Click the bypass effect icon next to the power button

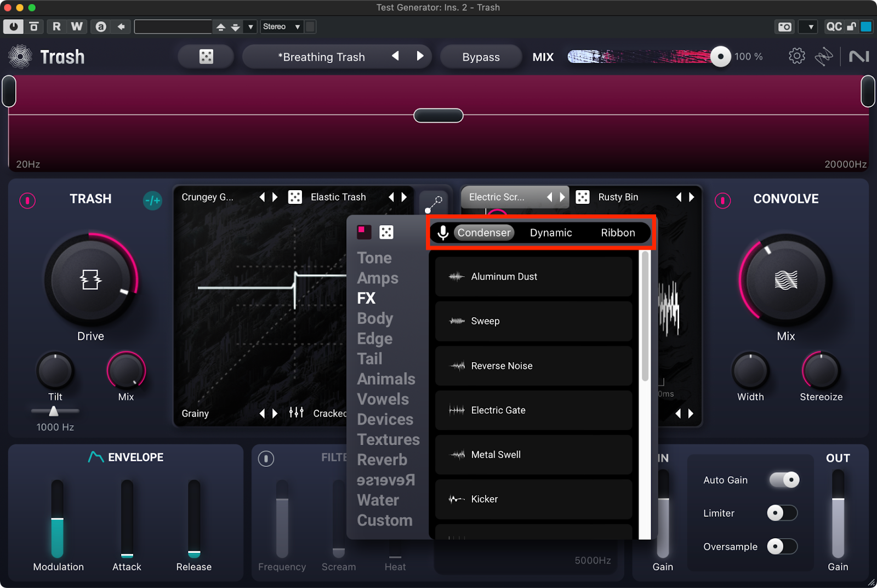coord(34,26)
